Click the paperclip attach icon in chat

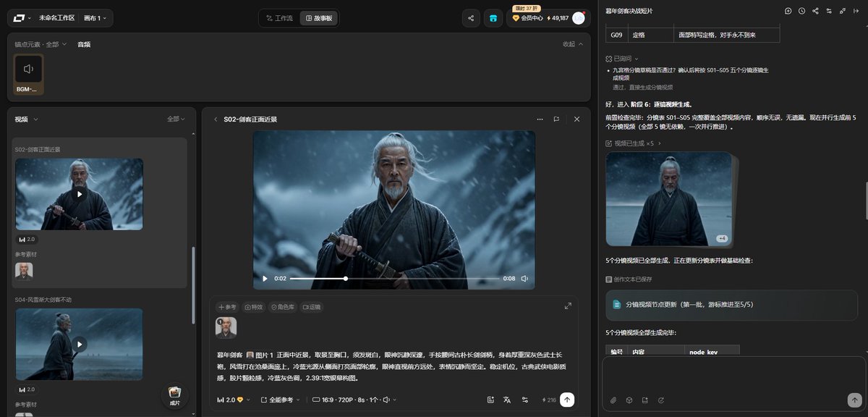coord(613,400)
